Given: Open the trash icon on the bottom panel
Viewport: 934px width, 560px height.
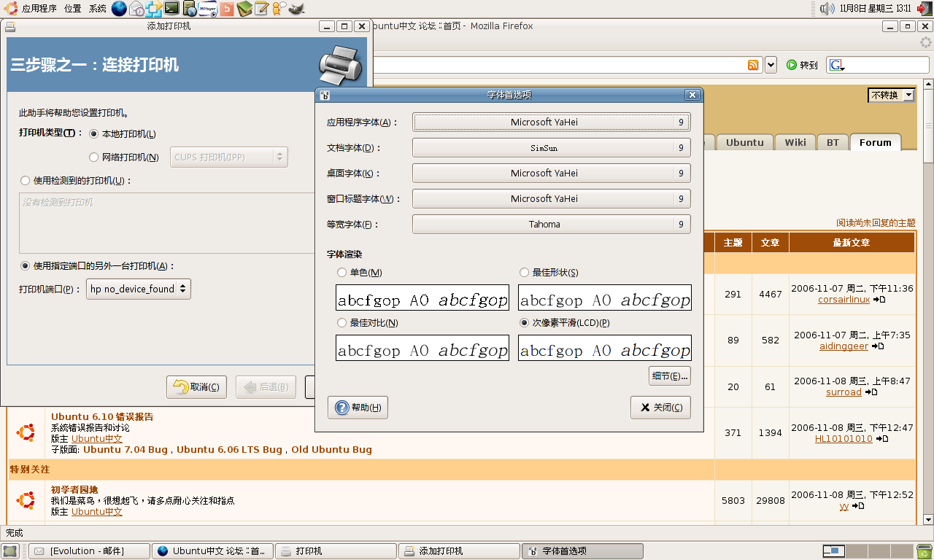Looking at the screenshot, I should coord(925,551).
